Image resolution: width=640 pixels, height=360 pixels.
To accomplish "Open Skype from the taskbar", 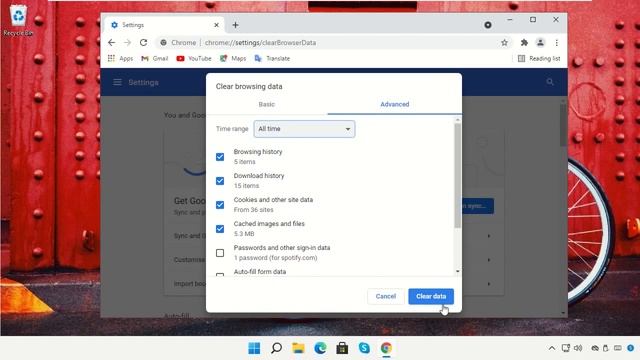I will pos(364,348).
